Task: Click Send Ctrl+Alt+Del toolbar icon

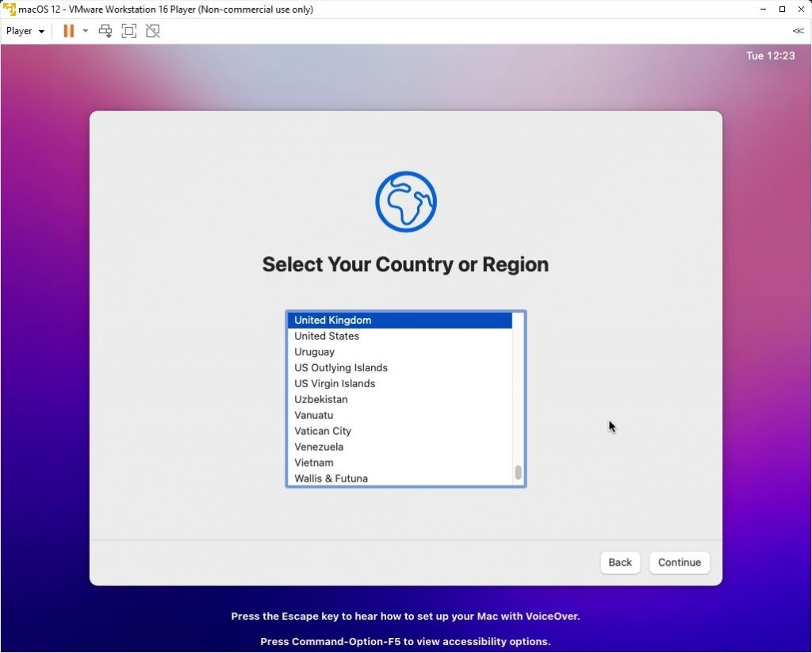Action: point(105,31)
